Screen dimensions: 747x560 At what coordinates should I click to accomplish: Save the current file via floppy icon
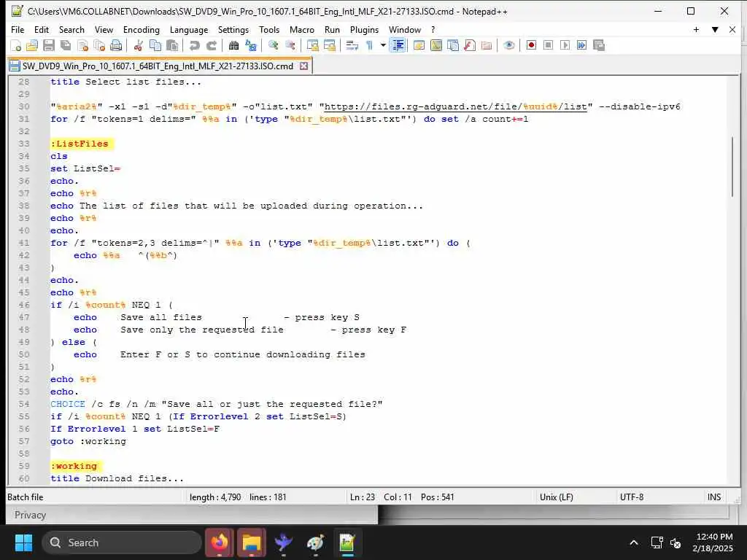(x=49, y=46)
